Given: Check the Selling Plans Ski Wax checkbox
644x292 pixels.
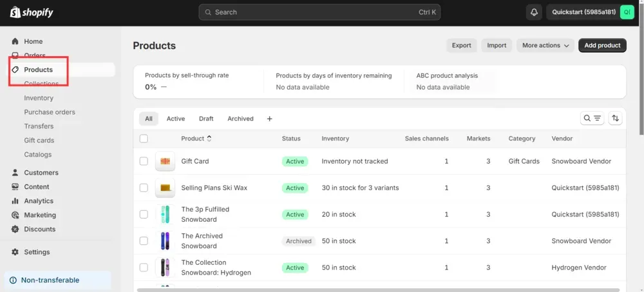Looking at the screenshot, I should 144,188.
